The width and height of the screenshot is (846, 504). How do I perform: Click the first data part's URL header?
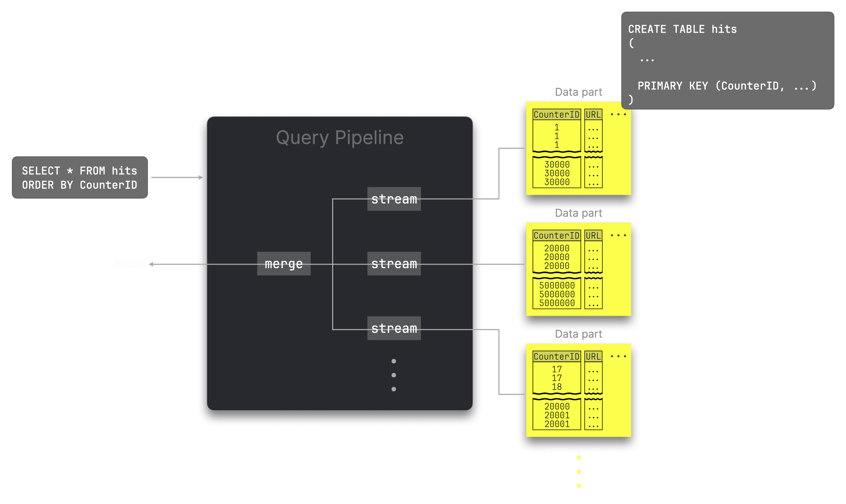click(x=593, y=114)
